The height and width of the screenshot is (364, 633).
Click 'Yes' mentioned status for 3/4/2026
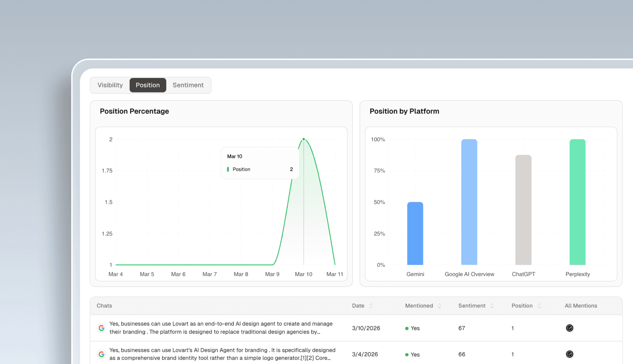coord(412,355)
